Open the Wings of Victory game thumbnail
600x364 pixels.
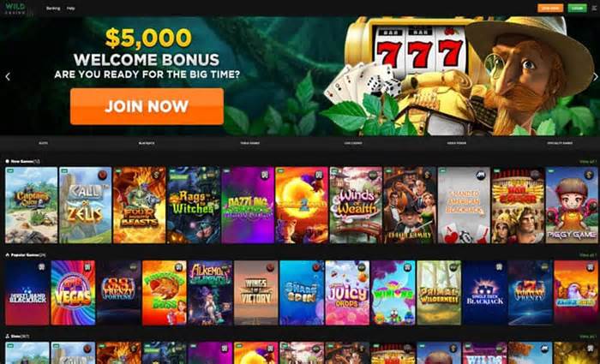(x=256, y=293)
